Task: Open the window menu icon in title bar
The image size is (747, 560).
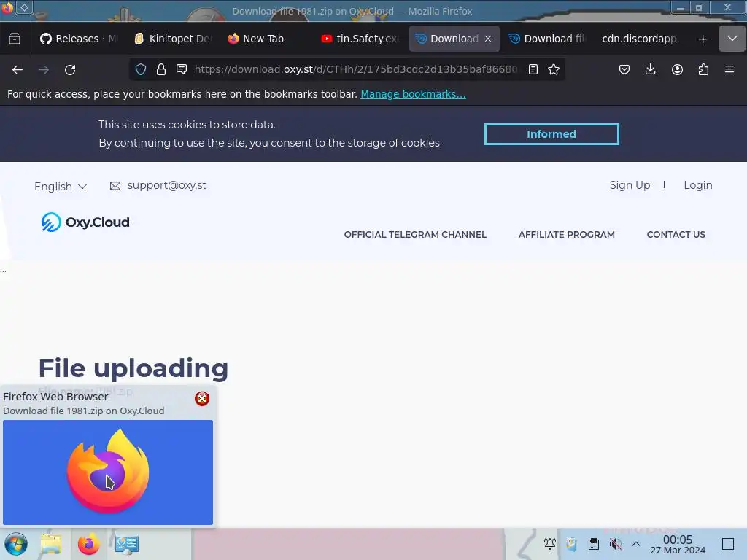Action: (7, 7)
